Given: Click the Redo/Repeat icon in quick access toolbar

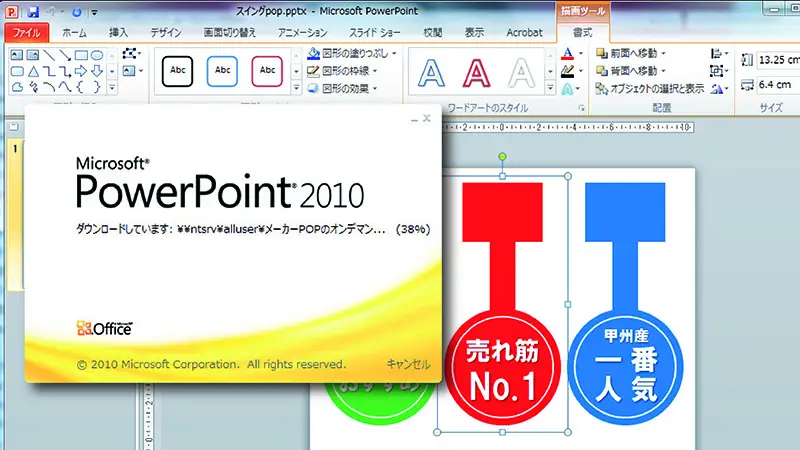Looking at the screenshot, I should click(x=77, y=11).
